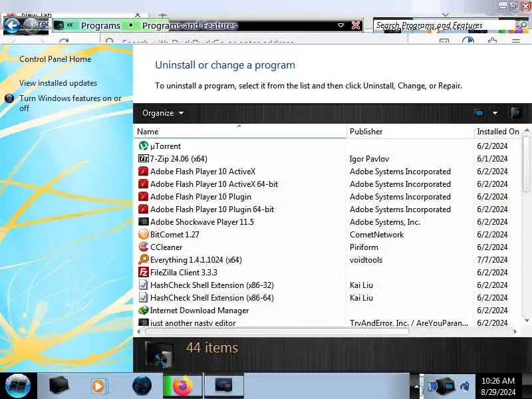
Task: Select the BitComet 1.27 name text
Action: tap(175, 235)
